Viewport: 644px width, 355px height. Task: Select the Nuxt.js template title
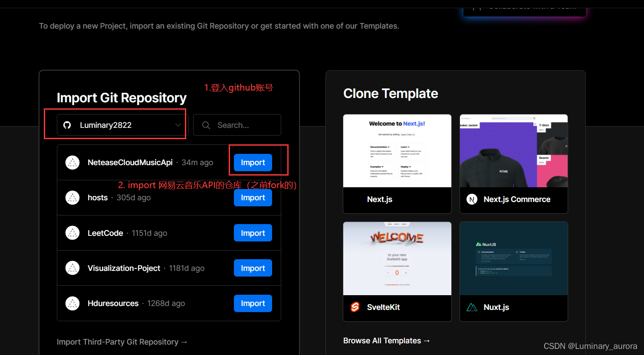coord(496,307)
